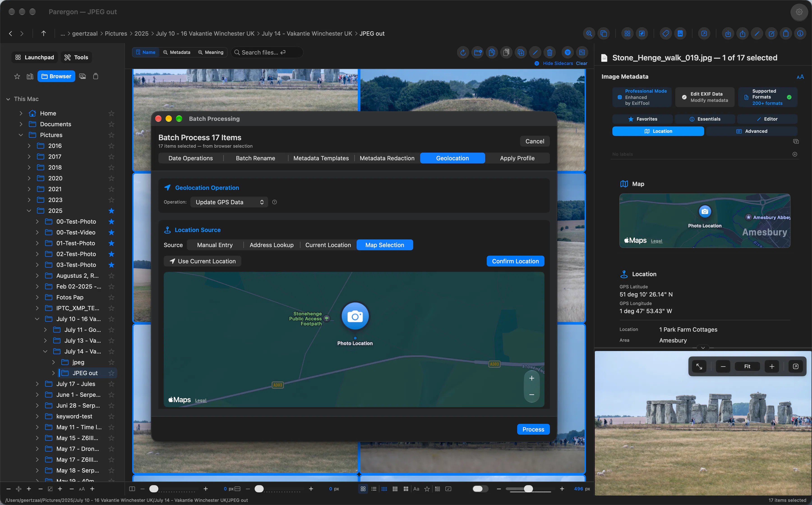Switch to the Batch Rename tab
This screenshot has height=505, width=812.
click(255, 158)
